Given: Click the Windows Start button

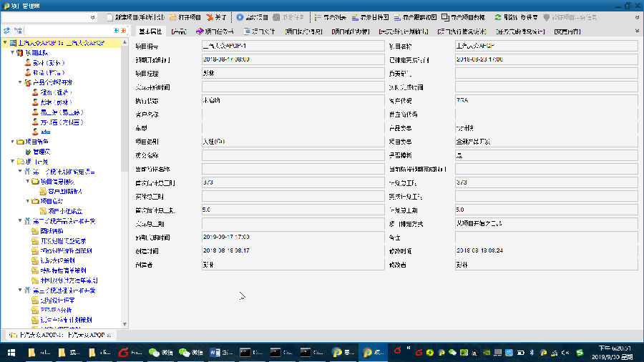Looking at the screenshot, I should click(x=11, y=352).
